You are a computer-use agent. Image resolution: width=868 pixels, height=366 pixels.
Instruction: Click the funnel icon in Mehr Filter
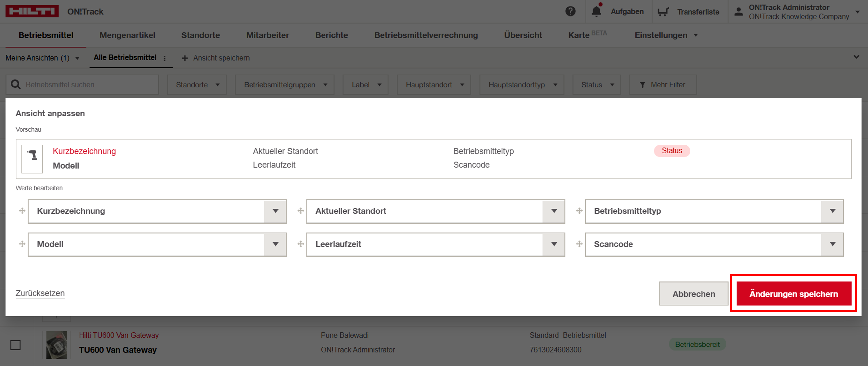point(642,85)
